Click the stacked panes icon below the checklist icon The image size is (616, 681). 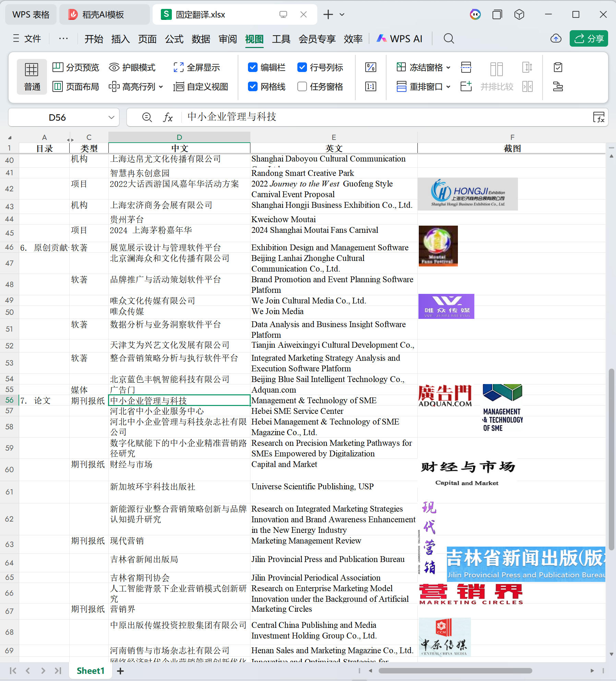point(558,86)
